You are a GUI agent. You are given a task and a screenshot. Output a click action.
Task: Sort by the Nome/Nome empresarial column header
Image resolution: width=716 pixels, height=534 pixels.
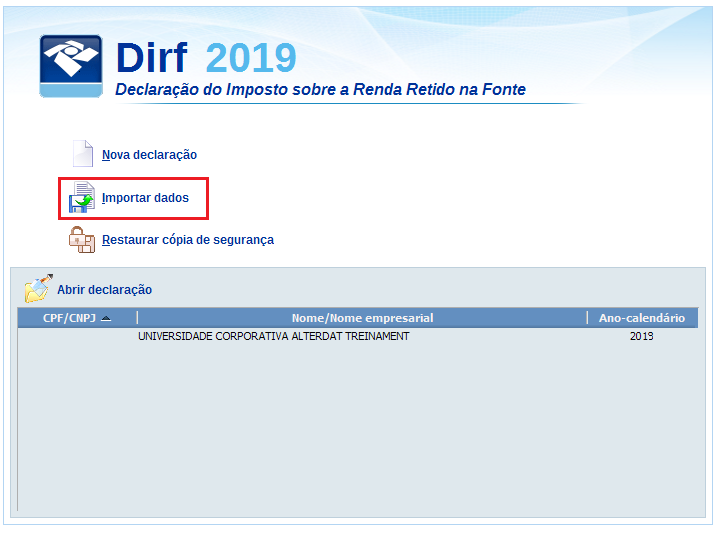[362, 318]
